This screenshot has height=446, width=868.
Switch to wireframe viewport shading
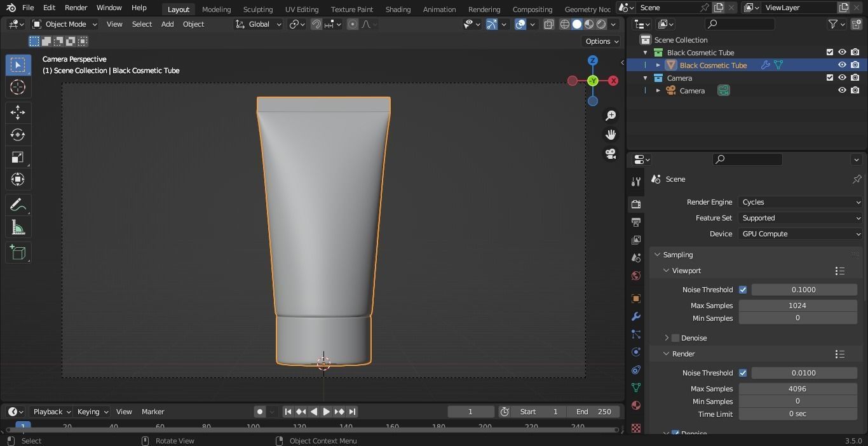pos(565,24)
